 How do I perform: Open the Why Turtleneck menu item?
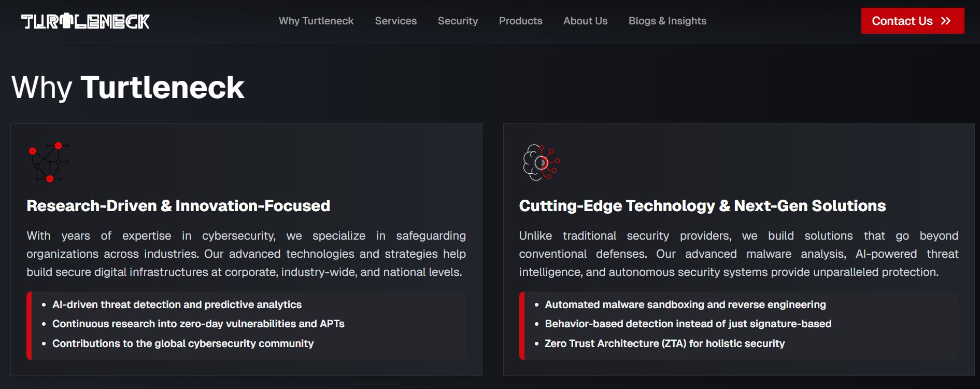pyautogui.click(x=316, y=21)
